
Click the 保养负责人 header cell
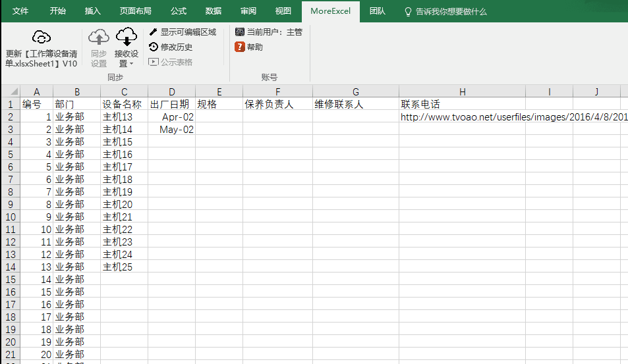point(277,104)
